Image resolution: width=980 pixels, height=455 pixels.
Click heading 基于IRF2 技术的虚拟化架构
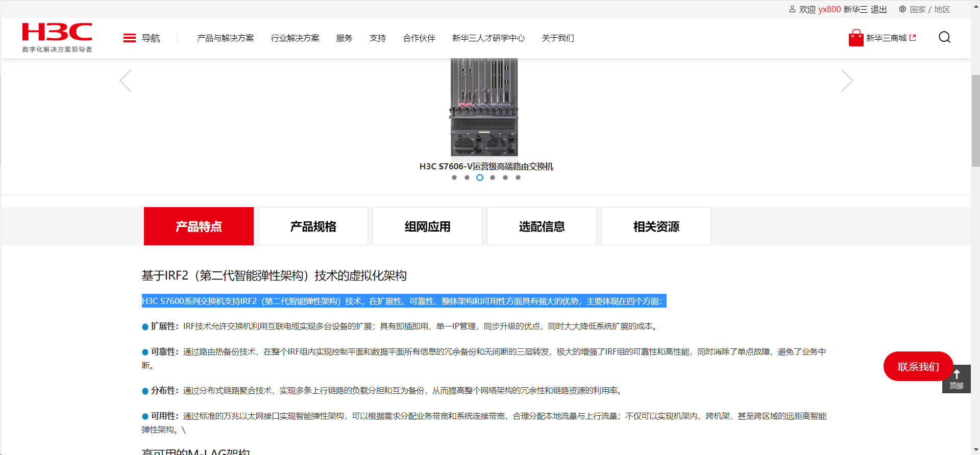tap(274, 275)
